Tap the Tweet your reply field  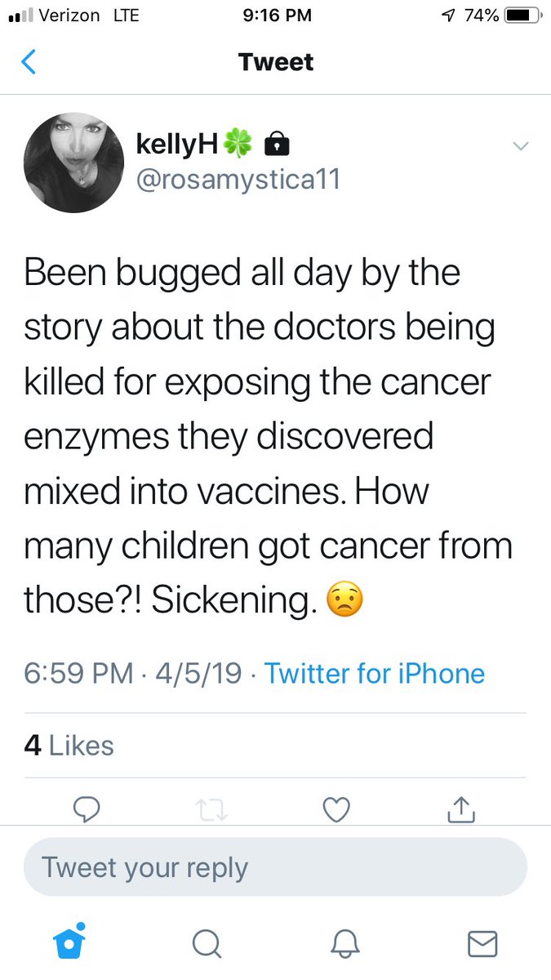click(x=275, y=866)
